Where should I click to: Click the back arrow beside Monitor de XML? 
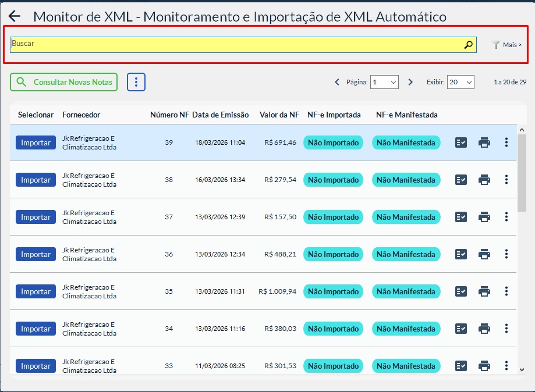pyautogui.click(x=15, y=17)
